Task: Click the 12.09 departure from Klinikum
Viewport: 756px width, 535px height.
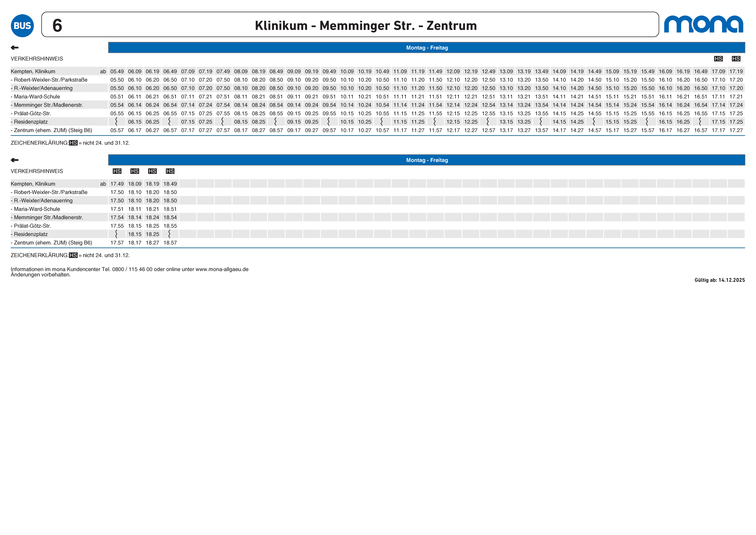Action: coord(453,71)
